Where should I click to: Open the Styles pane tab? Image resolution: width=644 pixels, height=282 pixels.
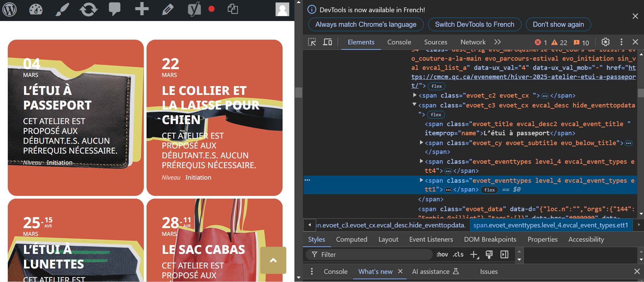[x=316, y=239]
